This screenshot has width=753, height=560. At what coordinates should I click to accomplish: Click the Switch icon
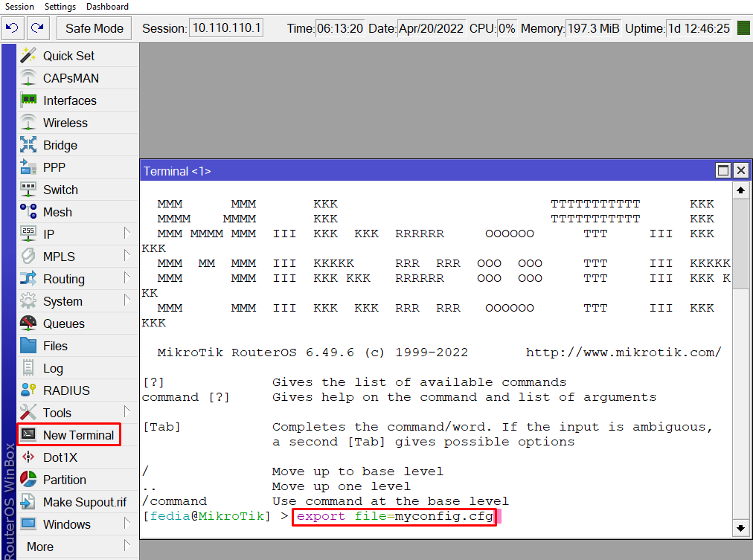coord(28,189)
